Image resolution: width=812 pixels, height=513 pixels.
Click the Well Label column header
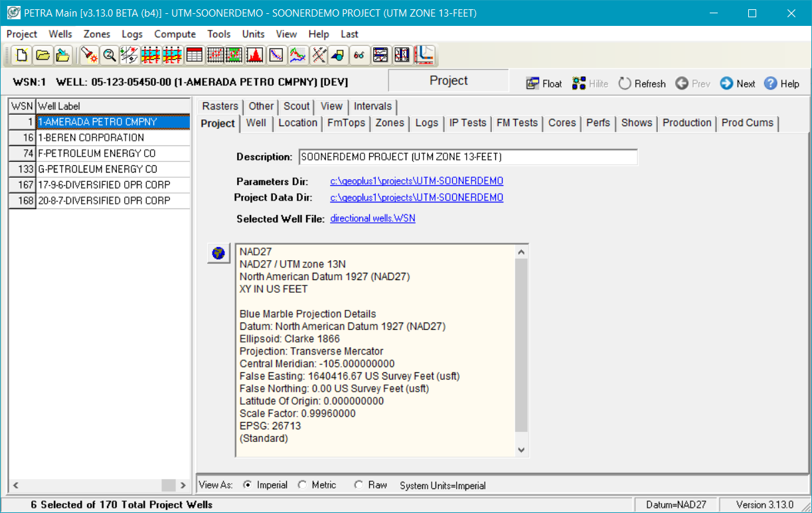113,106
